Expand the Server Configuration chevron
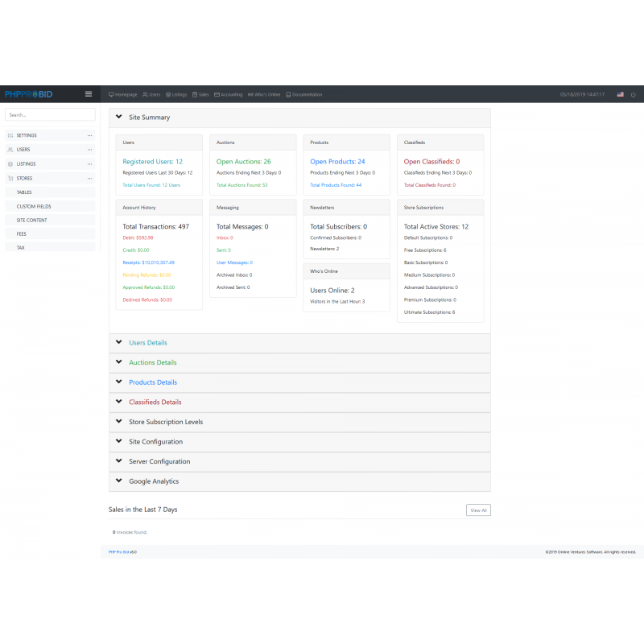Viewport: 644px width, 644px height. click(x=118, y=460)
